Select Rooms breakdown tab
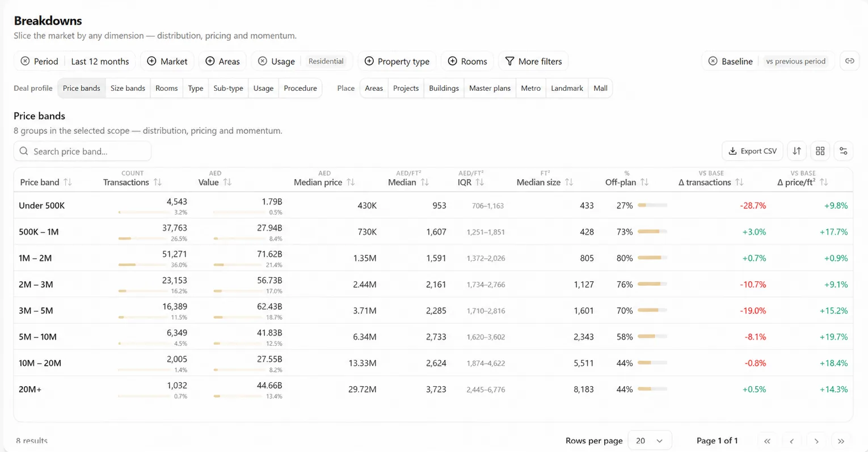 click(166, 88)
